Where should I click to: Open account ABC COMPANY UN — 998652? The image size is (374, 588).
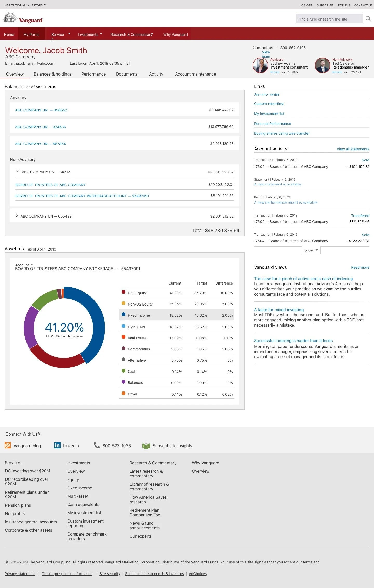click(x=41, y=110)
